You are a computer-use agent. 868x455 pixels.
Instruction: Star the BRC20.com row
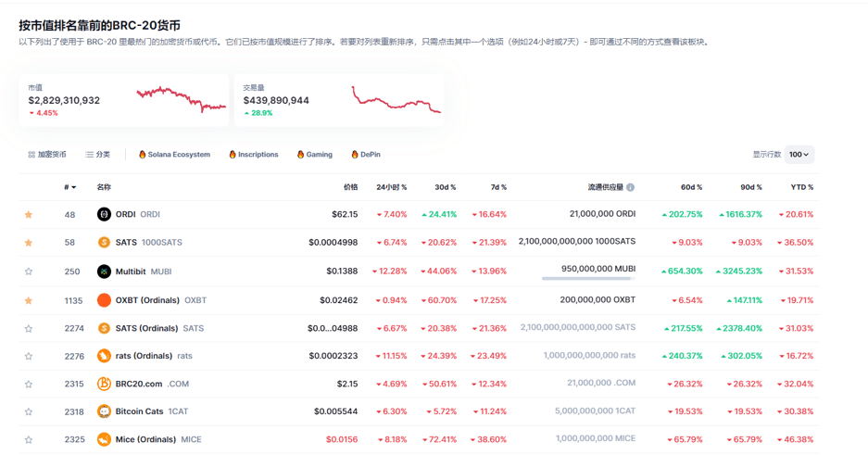pyautogui.click(x=29, y=384)
